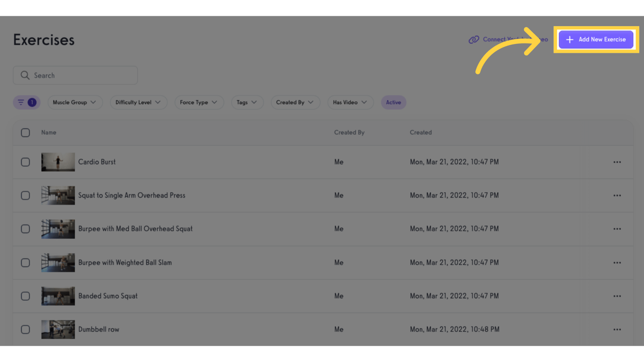Click the search magnifier icon
644x362 pixels.
click(x=25, y=75)
